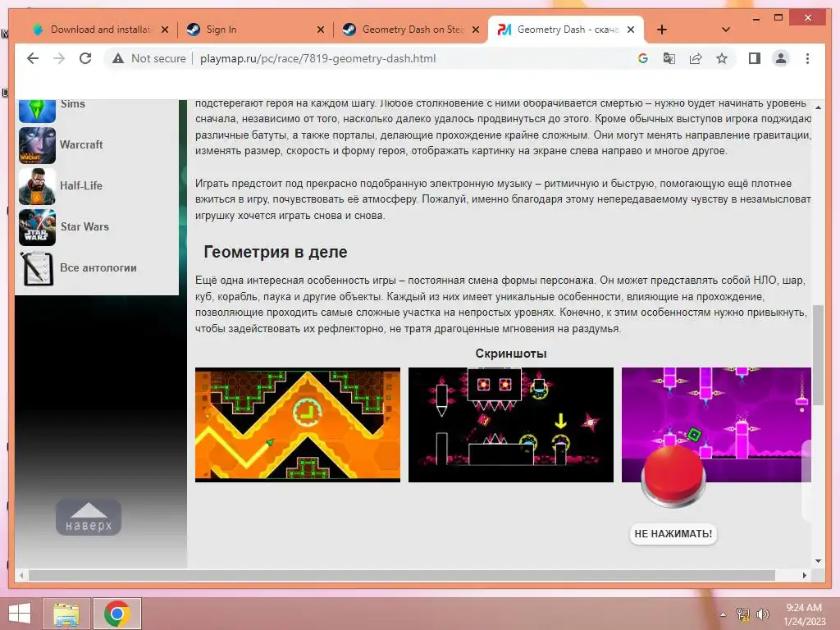Open the Chrome profile avatar
840x630 pixels.
(x=781, y=58)
